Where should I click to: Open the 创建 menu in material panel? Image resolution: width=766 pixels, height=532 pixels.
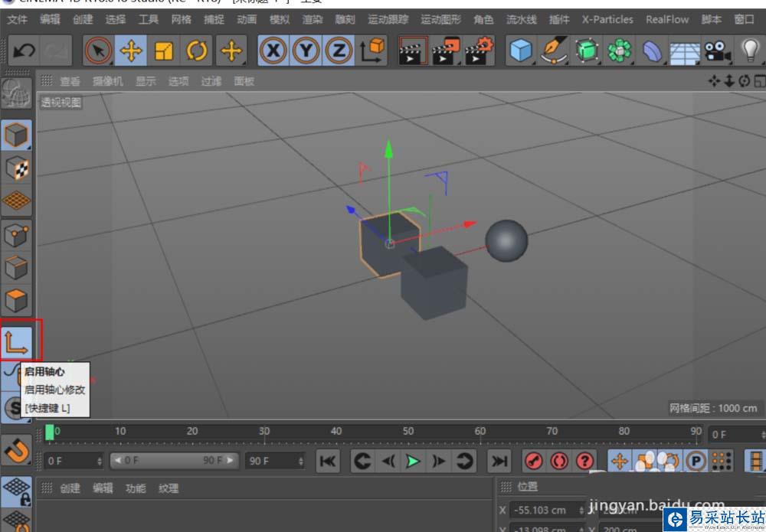[x=70, y=488]
